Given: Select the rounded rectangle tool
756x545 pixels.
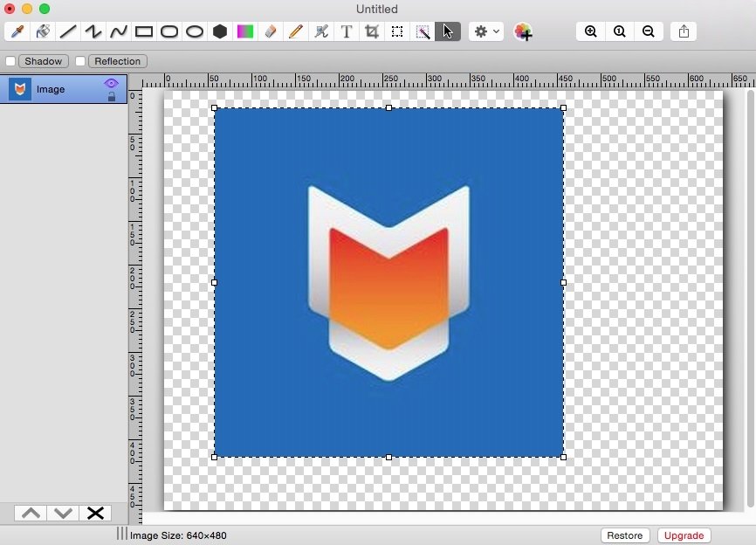Looking at the screenshot, I should coord(169,31).
